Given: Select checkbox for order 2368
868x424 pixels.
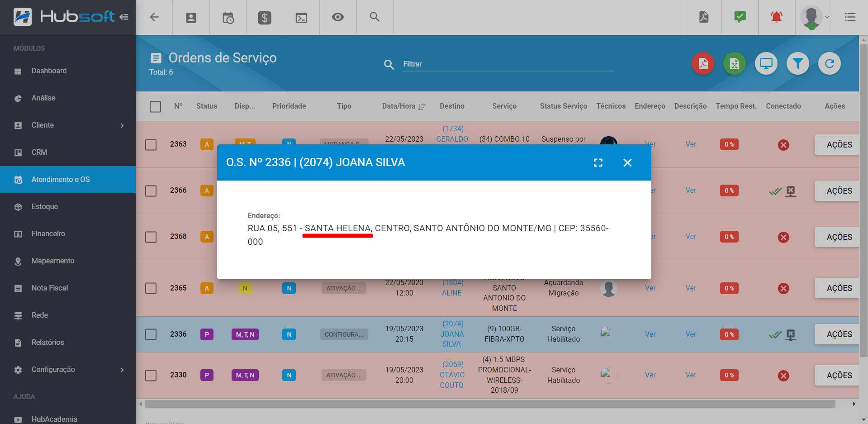Looking at the screenshot, I should (151, 237).
